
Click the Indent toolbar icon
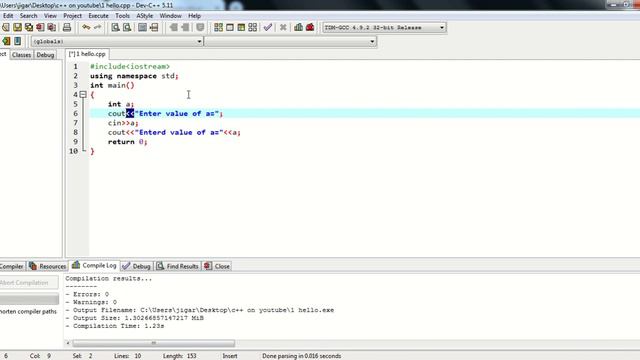[x=173, y=27]
